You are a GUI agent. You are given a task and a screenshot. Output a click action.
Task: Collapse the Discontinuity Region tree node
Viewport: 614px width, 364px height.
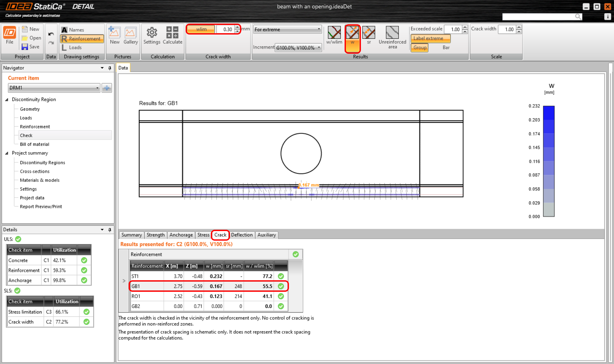click(x=7, y=100)
